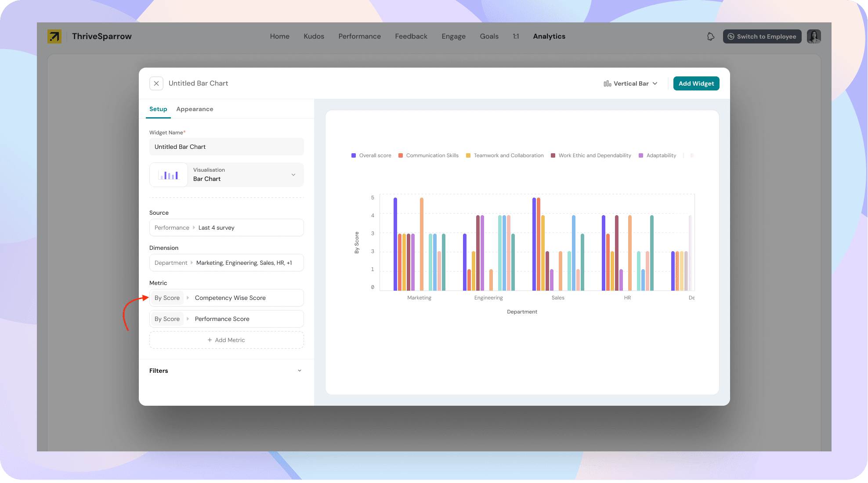
Task: Click the Add Metric button
Action: point(227,340)
